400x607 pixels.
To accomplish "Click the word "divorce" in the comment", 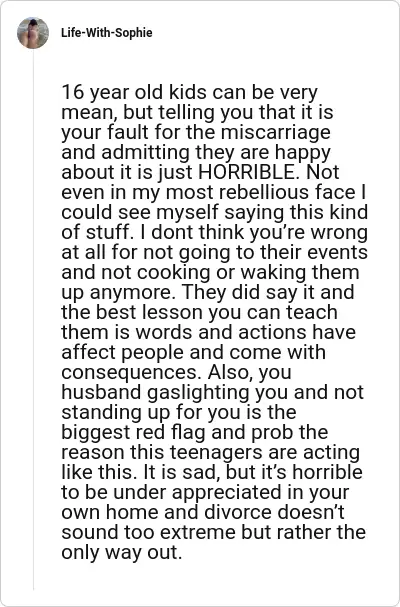I will click(x=238, y=513).
